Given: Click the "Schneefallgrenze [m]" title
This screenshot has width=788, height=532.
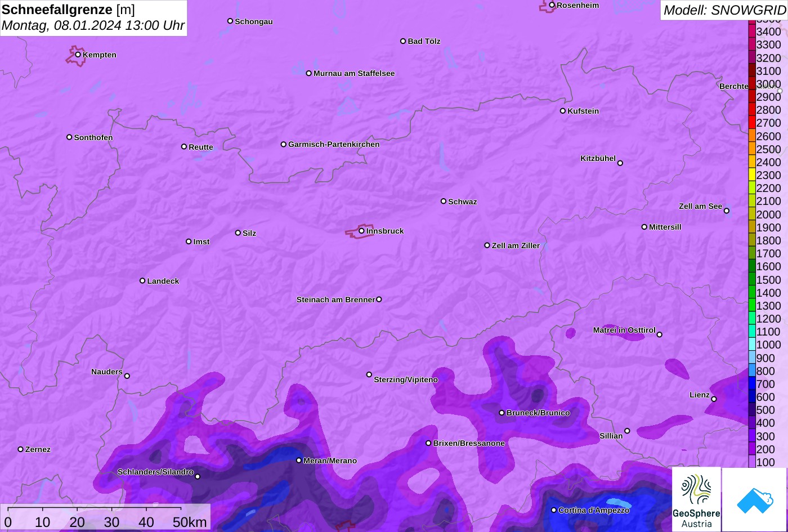Looking at the screenshot, I should click(69, 10).
